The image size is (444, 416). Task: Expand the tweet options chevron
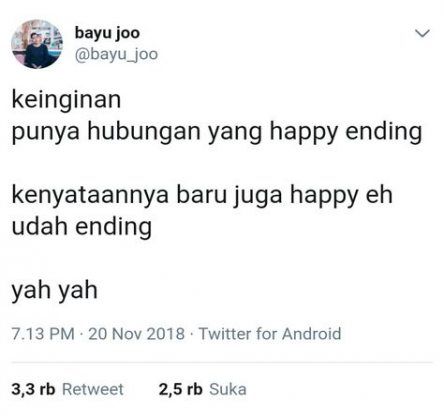click(x=422, y=33)
